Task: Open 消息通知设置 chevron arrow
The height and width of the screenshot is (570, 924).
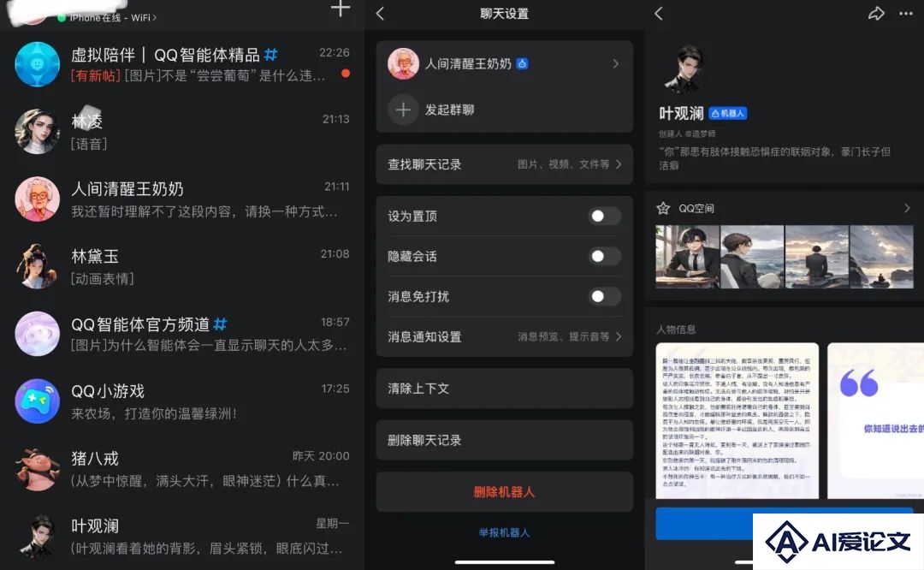Action: (x=619, y=336)
